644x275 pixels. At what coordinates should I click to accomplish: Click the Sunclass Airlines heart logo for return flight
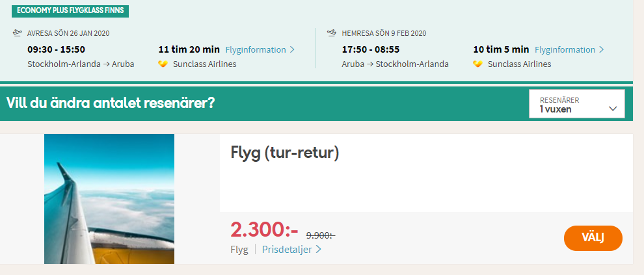click(478, 64)
